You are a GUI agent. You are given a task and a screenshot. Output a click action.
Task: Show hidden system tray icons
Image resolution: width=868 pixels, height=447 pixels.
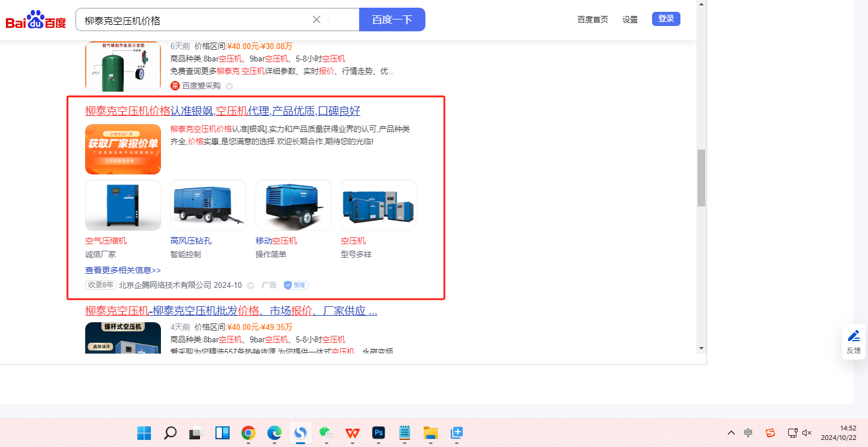[731, 433]
